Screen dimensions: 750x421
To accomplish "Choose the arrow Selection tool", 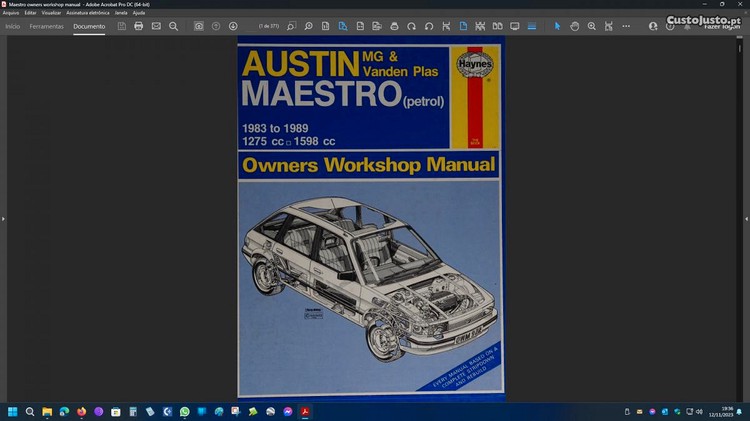I will click(x=558, y=26).
